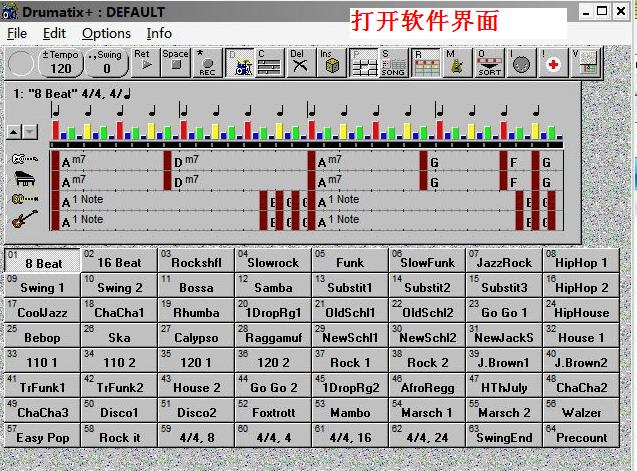Switch to SONG mode icon
This screenshot has height=471, width=637.
(393, 63)
